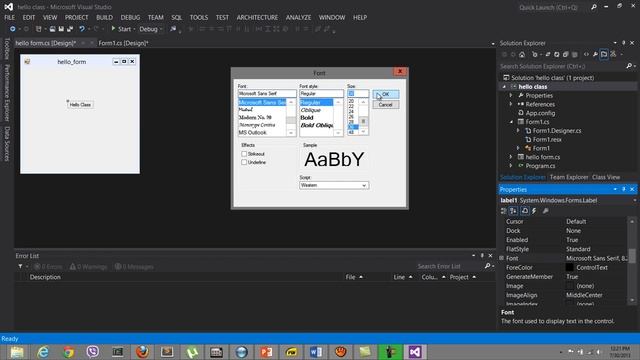Toggle Preview Selected Items in Solution Explorer
640x360 pixels.
coord(604,54)
